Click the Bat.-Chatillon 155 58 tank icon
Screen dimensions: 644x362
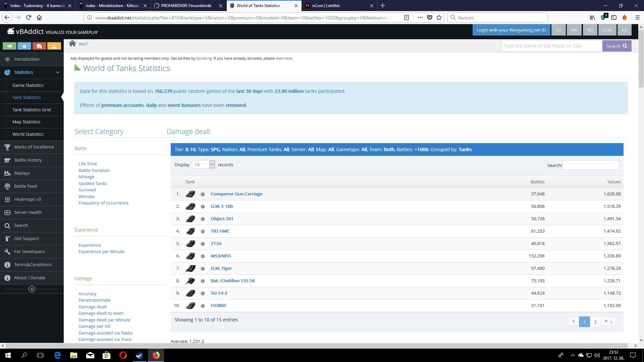click(x=190, y=281)
